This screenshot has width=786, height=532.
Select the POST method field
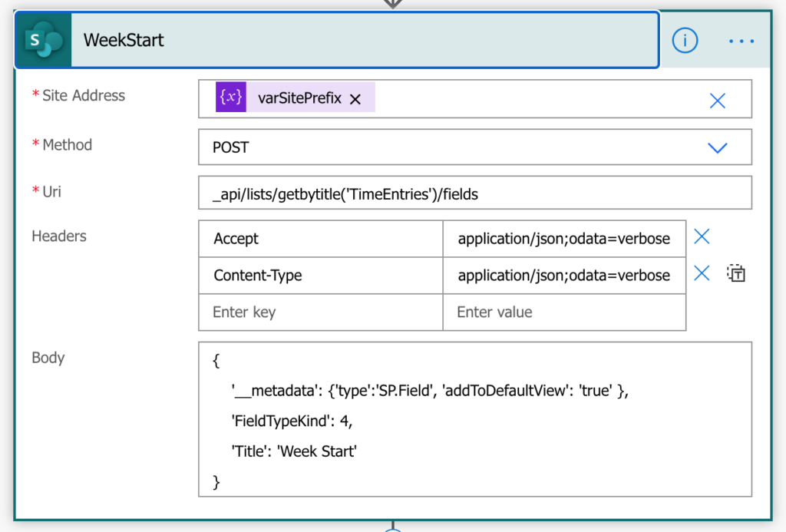click(445, 147)
